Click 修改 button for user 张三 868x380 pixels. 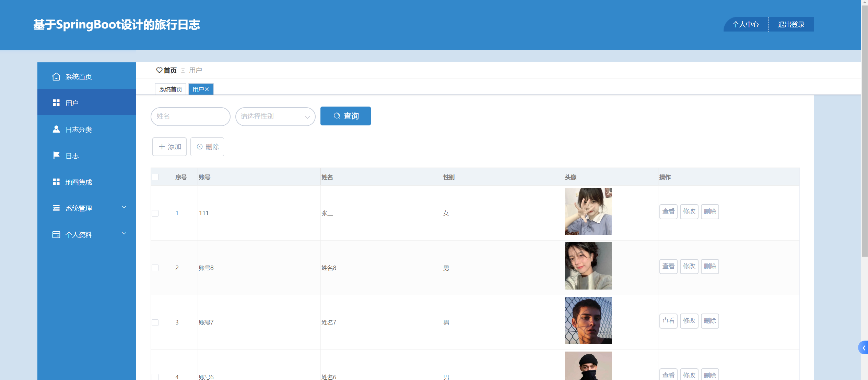pyautogui.click(x=689, y=211)
